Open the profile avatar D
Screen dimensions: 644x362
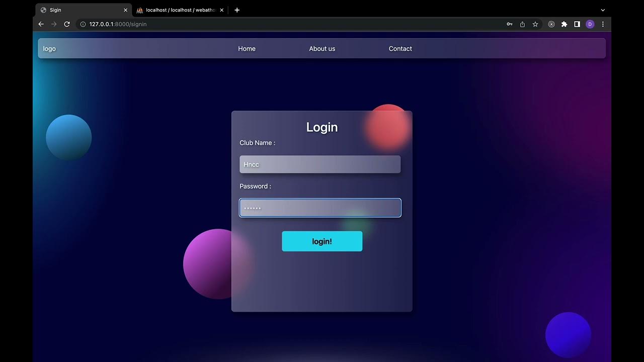pos(590,24)
